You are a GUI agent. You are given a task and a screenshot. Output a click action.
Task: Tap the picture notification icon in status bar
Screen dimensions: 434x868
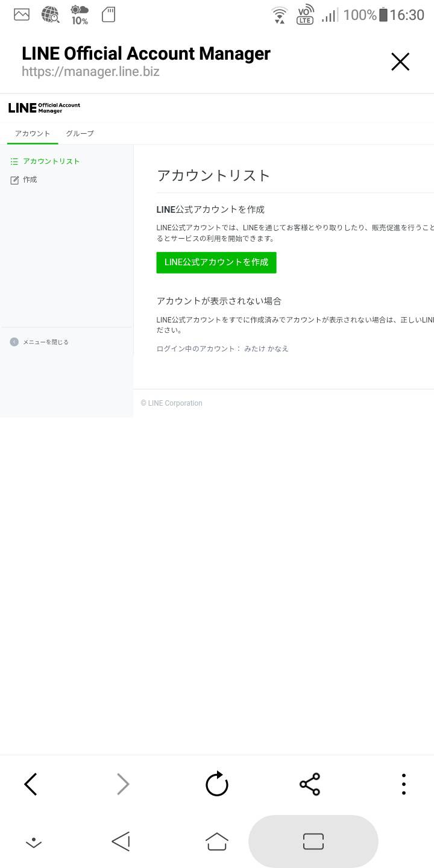[22, 14]
